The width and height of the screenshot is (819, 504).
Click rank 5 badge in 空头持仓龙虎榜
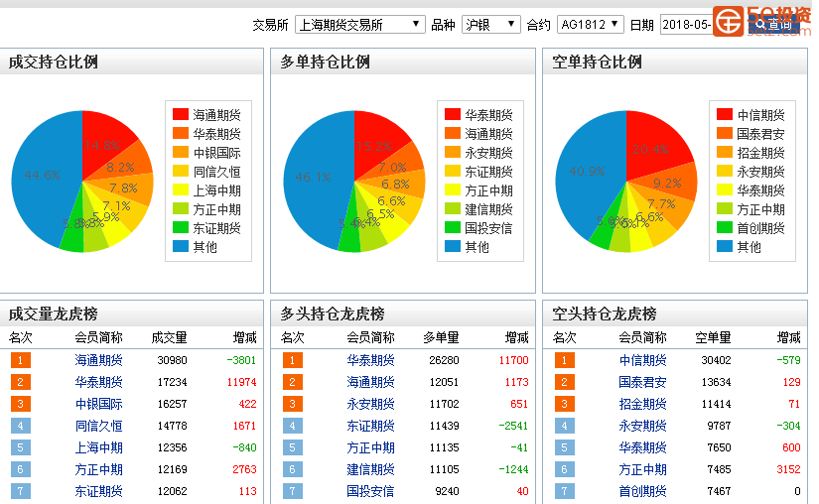click(565, 447)
